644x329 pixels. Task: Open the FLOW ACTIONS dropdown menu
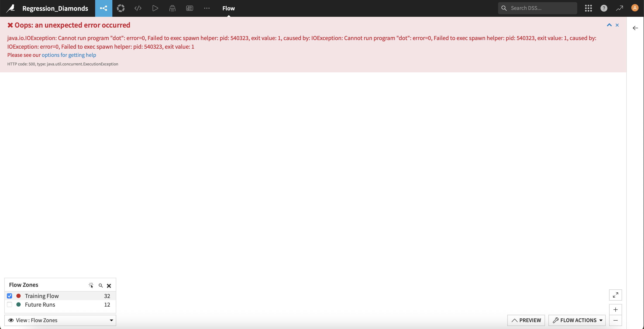point(577,320)
